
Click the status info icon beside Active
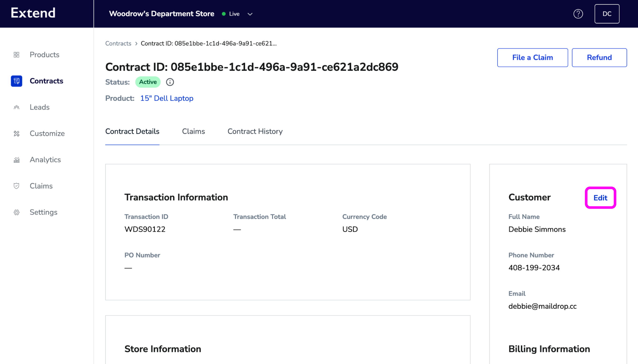tap(170, 82)
